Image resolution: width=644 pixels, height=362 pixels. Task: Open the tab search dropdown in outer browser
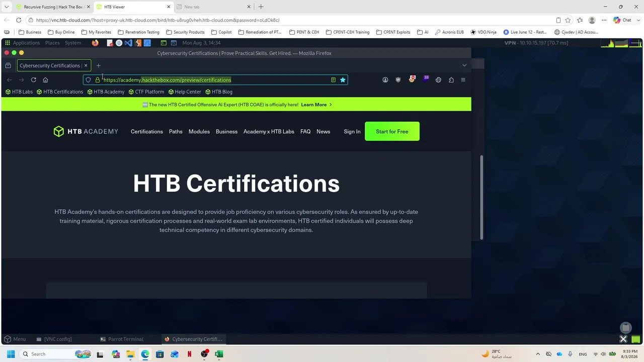[x=7, y=7]
